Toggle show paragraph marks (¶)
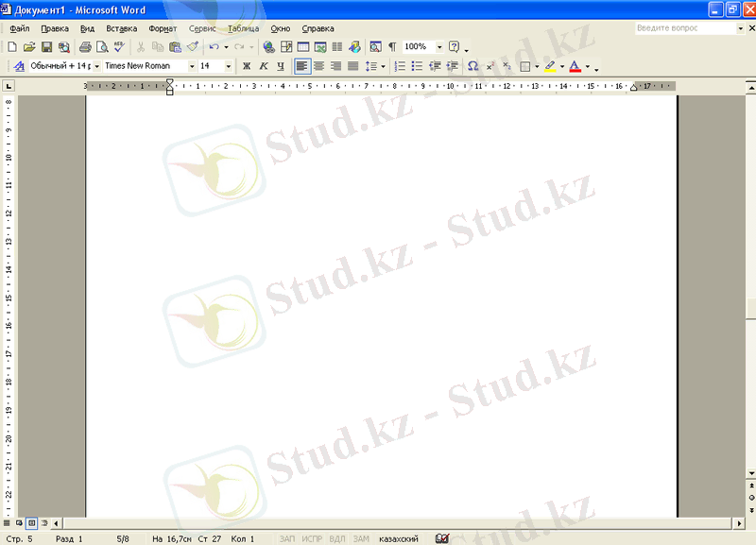This screenshot has height=545, width=756. pyautogui.click(x=392, y=46)
